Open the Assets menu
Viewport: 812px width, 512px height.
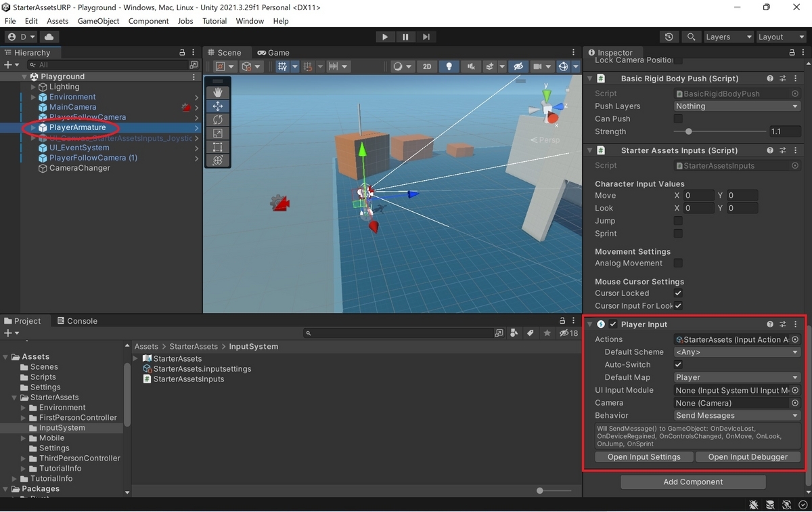pyautogui.click(x=58, y=21)
